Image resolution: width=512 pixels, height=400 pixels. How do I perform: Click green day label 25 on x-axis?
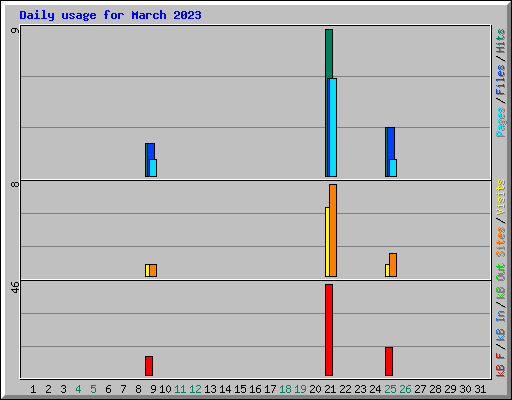tap(390, 389)
